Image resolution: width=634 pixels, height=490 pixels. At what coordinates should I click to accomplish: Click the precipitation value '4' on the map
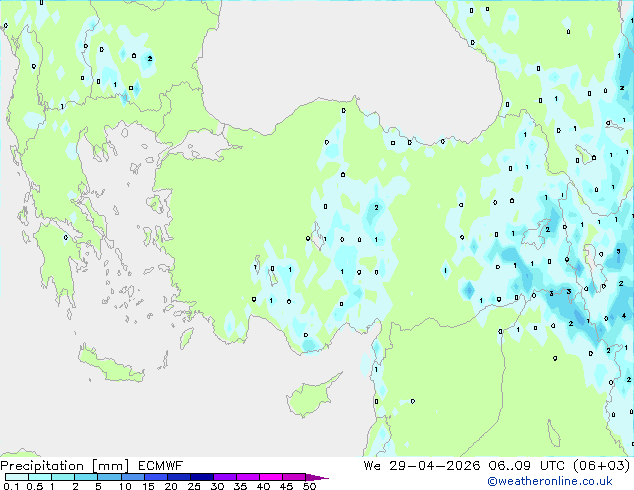click(624, 315)
